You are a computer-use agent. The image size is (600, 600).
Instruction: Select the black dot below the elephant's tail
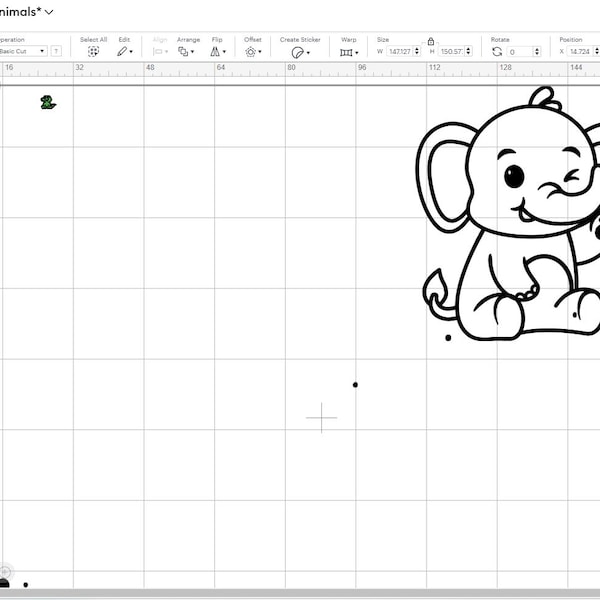click(x=448, y=338)
